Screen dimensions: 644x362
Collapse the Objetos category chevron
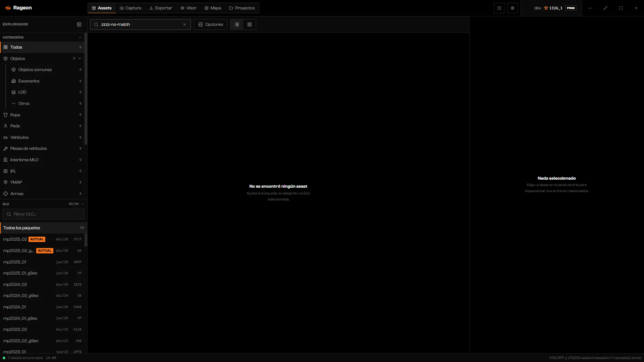click(x=80, y=59)
